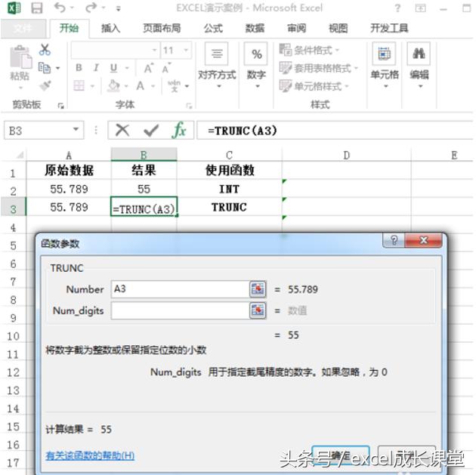Click the Number input field containing A3
This screenshot has width=476, height=475.
pyautogui.click(x=180, y=288)
